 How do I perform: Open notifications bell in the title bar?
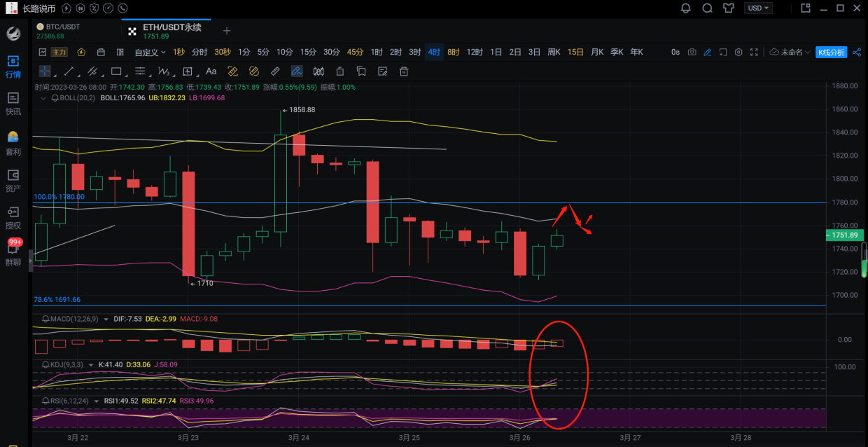click(x=685, y=8)
